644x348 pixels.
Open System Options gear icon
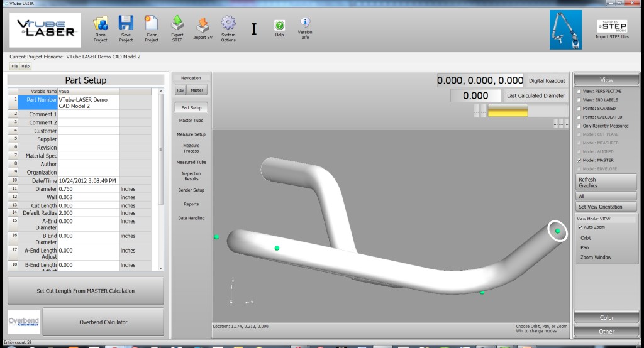click(x=228, y=24)
